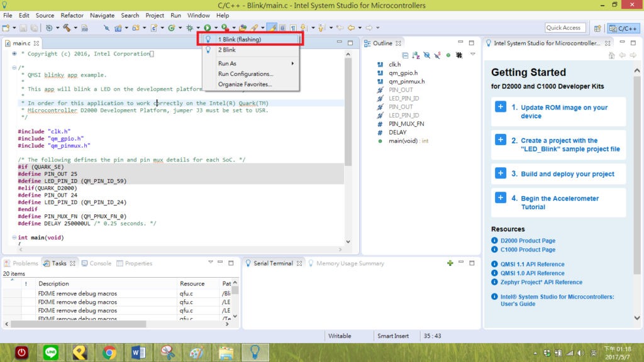644x362 pixels.
Task: Switch to the Console tab
Action: pyautogui.click(x=96, y=263)
